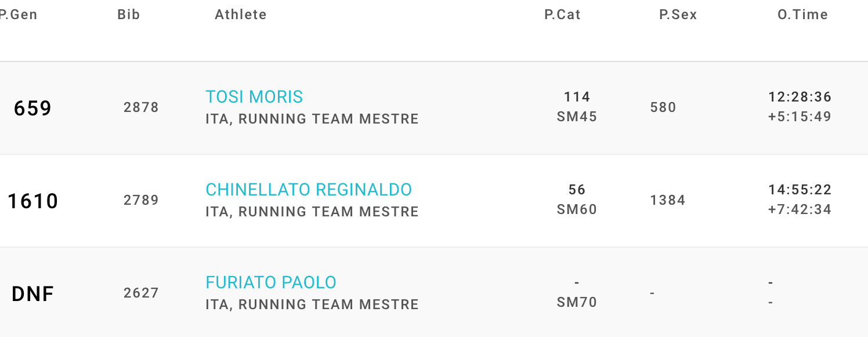Sort by P.Sex column header
Screen dimensions: 868x337
pos(678,15)
